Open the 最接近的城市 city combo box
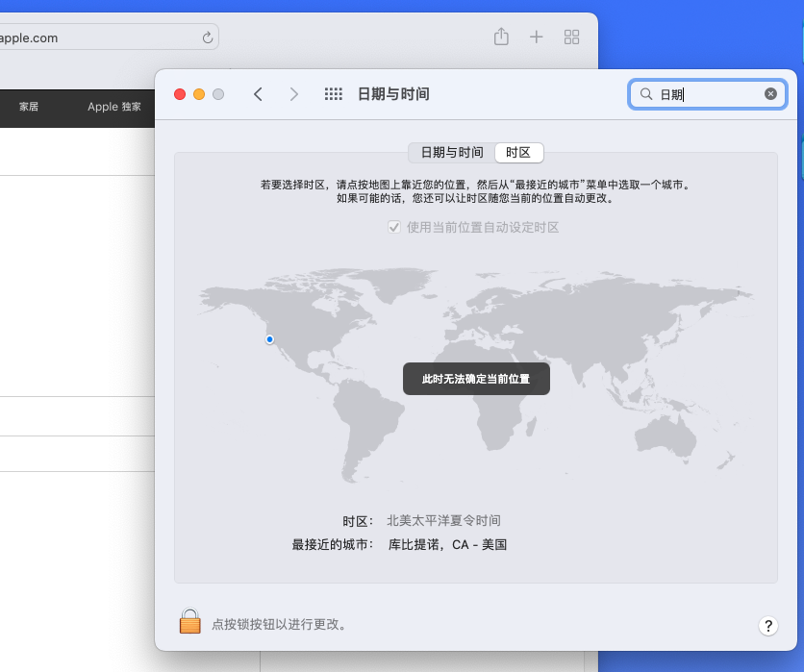The image size is (804, 672). coord(447,545)
